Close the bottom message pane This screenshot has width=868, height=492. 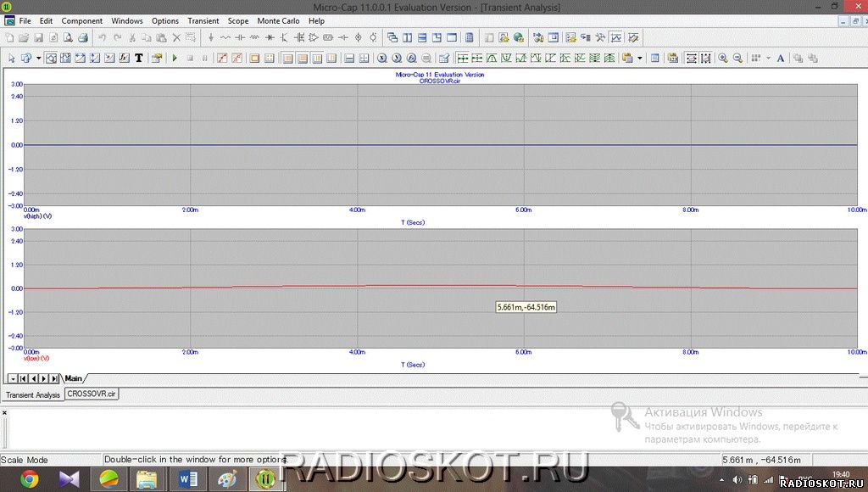tap(4, 413)
